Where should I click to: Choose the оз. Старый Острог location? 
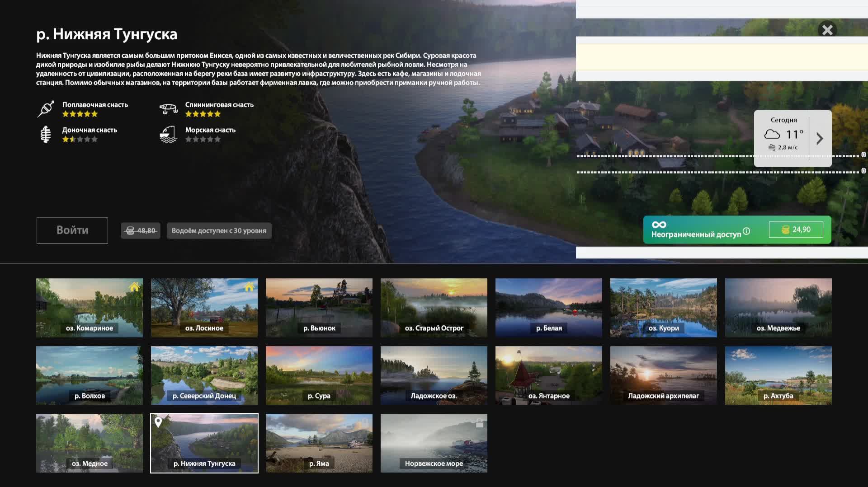tap(434, 308)
